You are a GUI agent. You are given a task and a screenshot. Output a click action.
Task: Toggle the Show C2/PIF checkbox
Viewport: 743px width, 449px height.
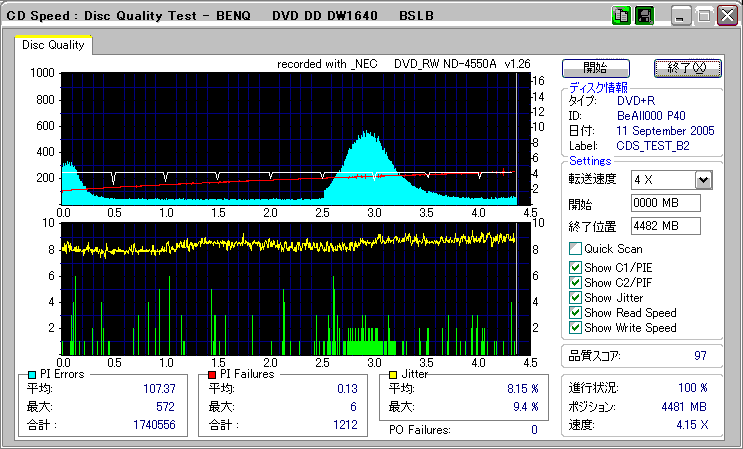(x=575, y=282)
